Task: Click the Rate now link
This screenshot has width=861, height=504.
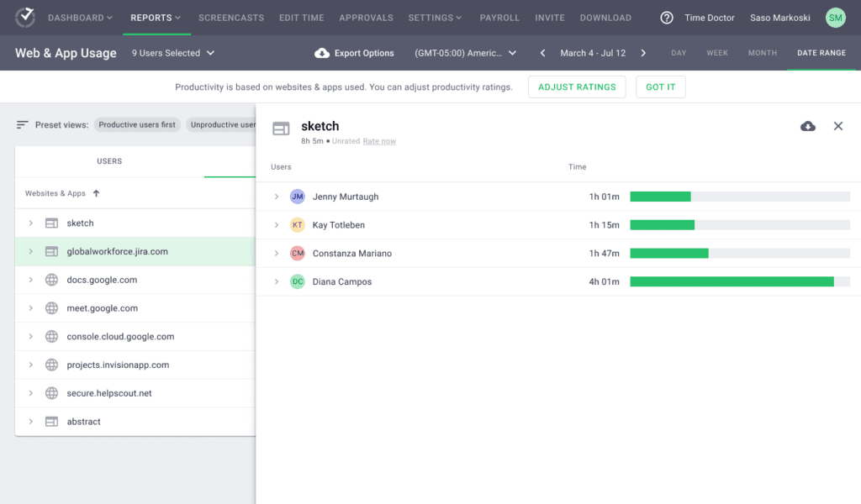Action: [379, 141]
